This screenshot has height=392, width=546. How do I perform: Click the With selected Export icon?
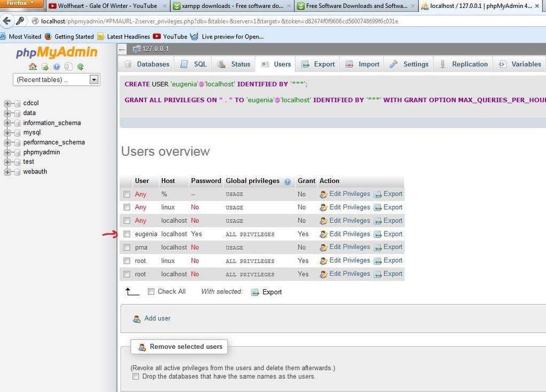coord(255,292)
